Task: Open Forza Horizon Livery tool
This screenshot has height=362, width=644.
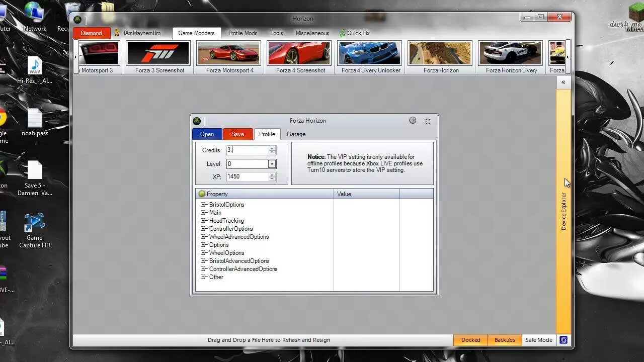Action: pyautogui.click(x=511, y=57)
